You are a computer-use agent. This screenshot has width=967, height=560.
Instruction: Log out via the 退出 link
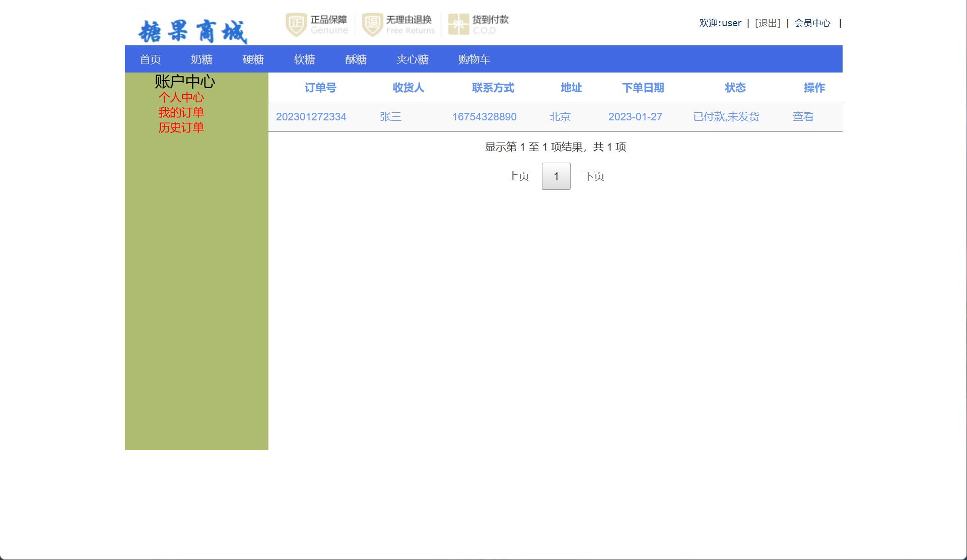pyautogui.click(x=767, y=23)
